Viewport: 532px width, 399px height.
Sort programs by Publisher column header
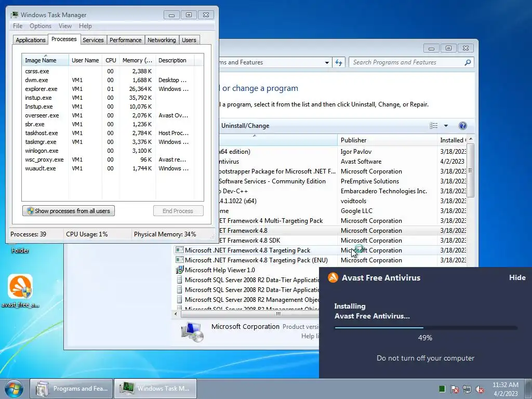pyautogui.click(x=387, y=140)
